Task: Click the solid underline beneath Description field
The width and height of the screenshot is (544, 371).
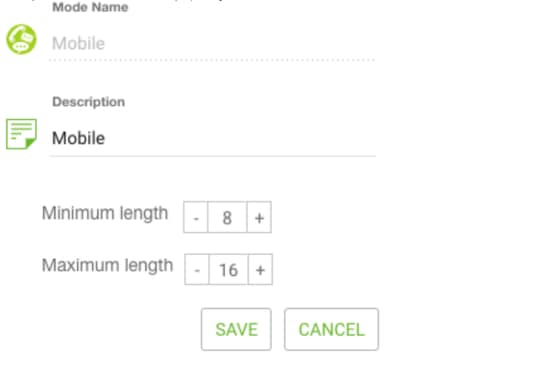Action: click(212, 156)
